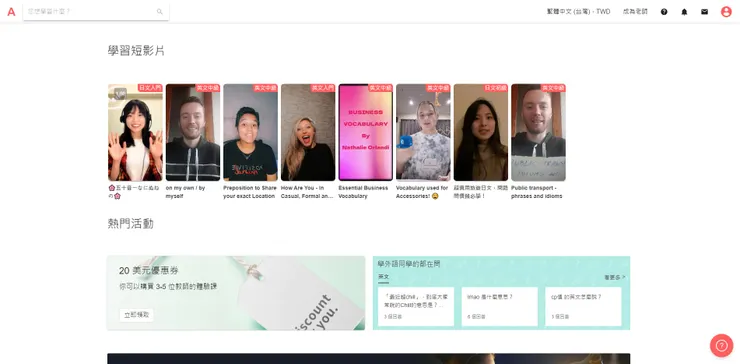Play the Preposition to Share Location video
The image size is (740, 364).
tap(250, 133)
